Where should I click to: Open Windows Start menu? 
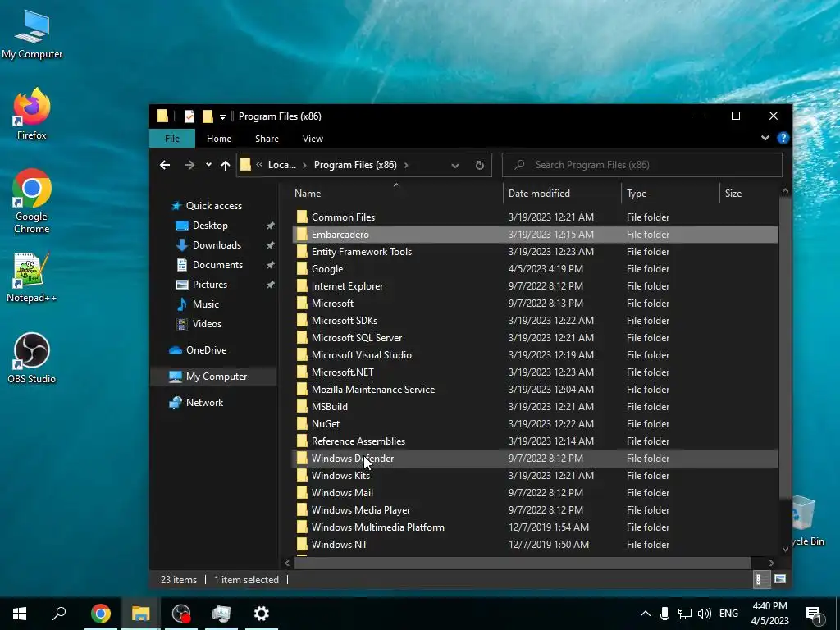click(20, 614)
